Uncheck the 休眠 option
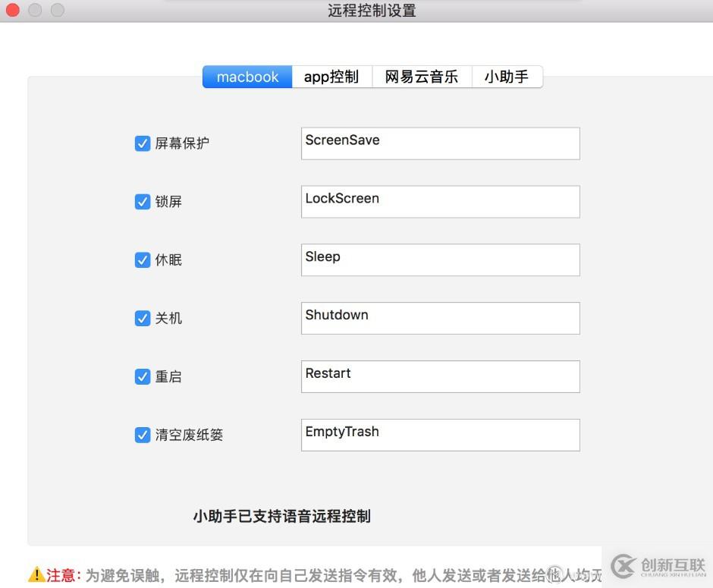This screenshot has height=588, width=713. coord(143,259)
